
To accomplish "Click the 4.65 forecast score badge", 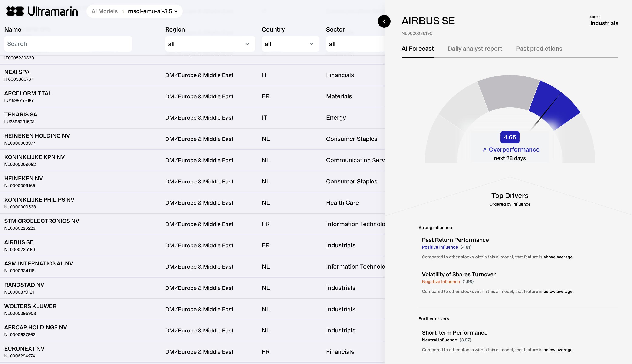I will click(510, 137).
